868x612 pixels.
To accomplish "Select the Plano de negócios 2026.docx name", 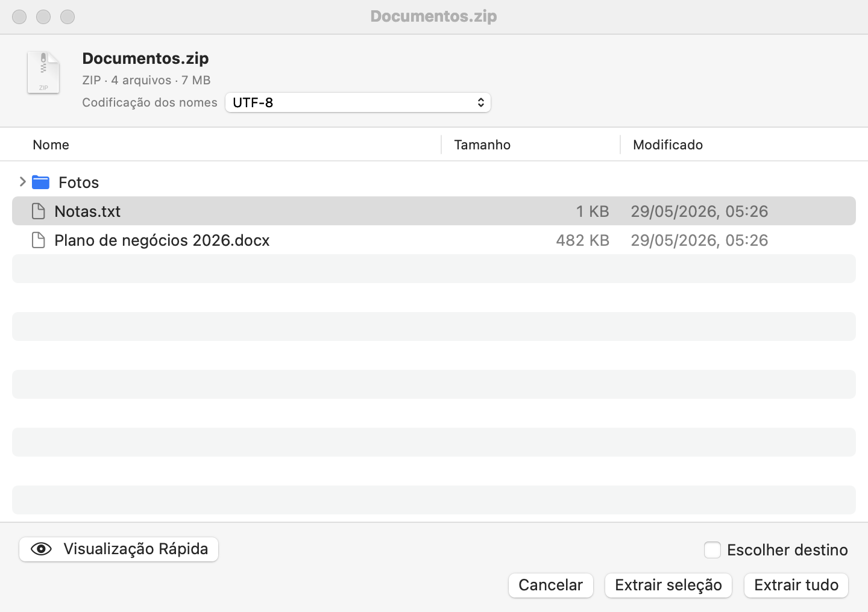I will (162, 240).
